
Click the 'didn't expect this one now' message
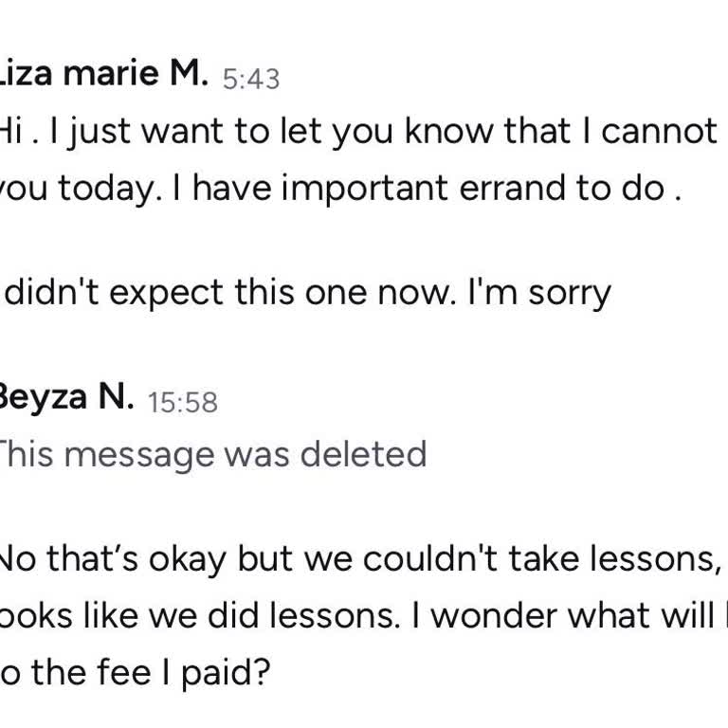[308, 293]
